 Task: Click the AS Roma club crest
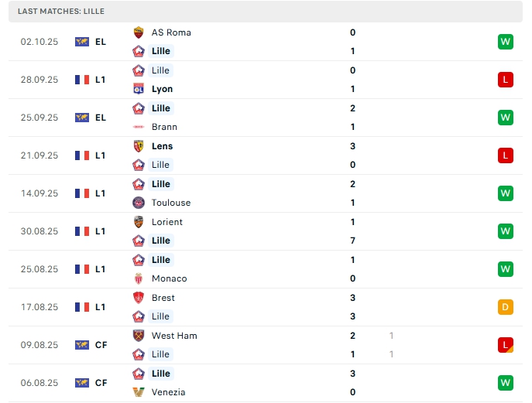[x=139, y=32]
